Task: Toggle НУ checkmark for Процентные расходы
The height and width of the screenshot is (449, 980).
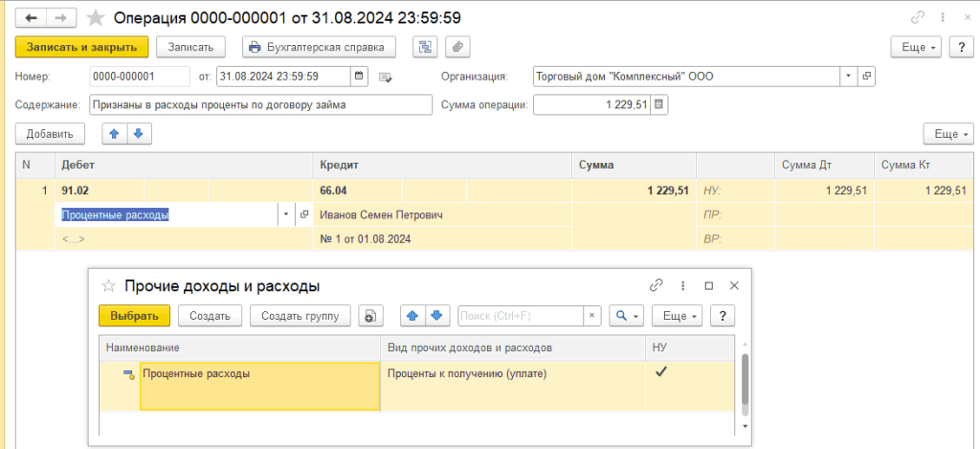Action: (x=660, y=372)
